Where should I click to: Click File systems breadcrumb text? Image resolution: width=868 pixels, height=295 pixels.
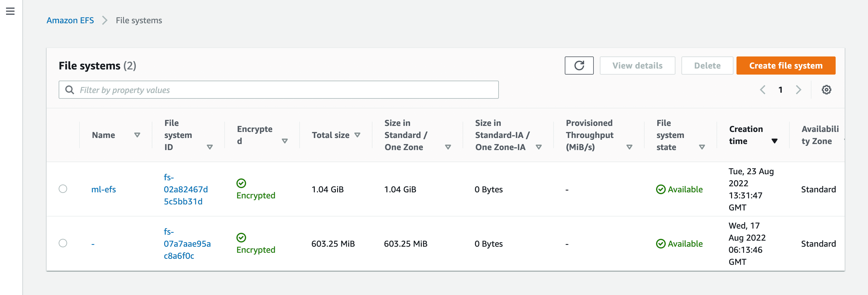[x=139, y=21]
